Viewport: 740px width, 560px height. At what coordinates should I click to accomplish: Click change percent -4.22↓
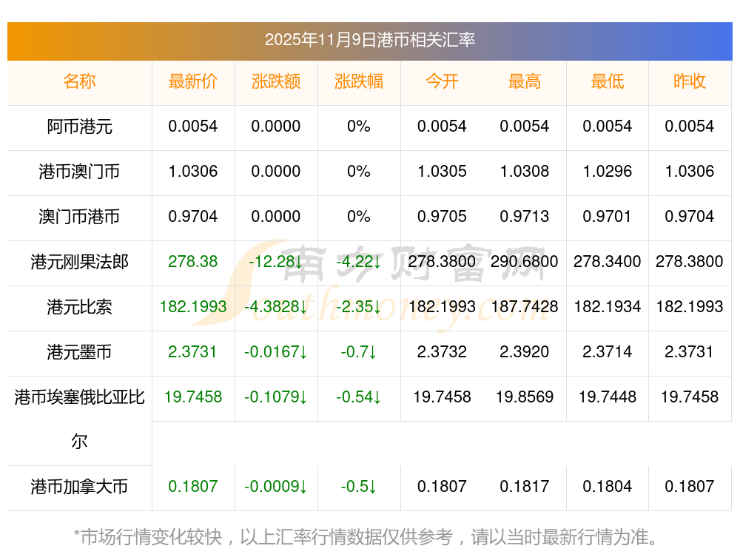(359, 261)
